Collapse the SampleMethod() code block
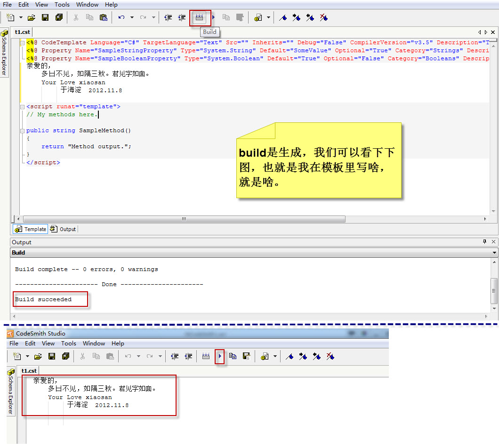Screen dimensions: 499x448 [22, 131]
